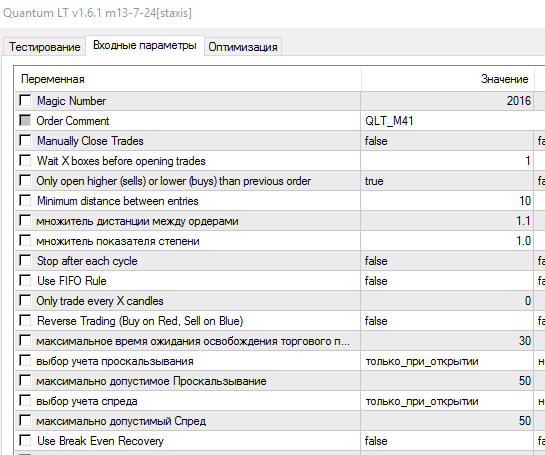Open выбор учета спреда value dropdown
This screenshot has width=545, height=455.
coord(447,401)
